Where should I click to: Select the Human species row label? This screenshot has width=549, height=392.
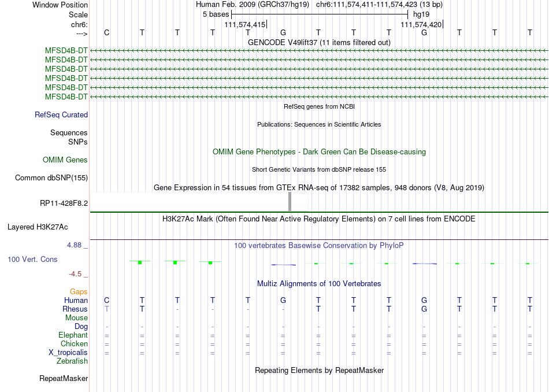pyautogui.click(x=76, y=300)
